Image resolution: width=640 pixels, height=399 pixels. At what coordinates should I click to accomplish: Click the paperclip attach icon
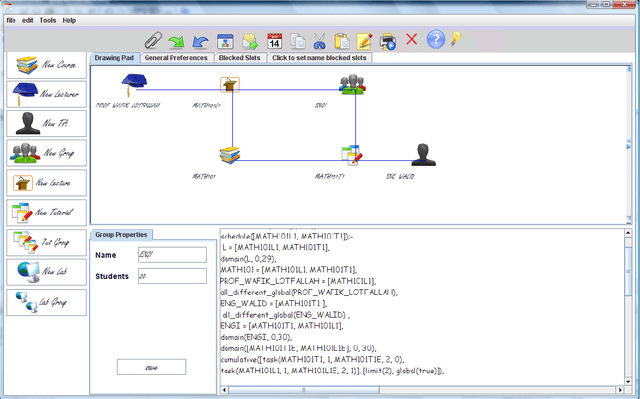tap(153, 40)
